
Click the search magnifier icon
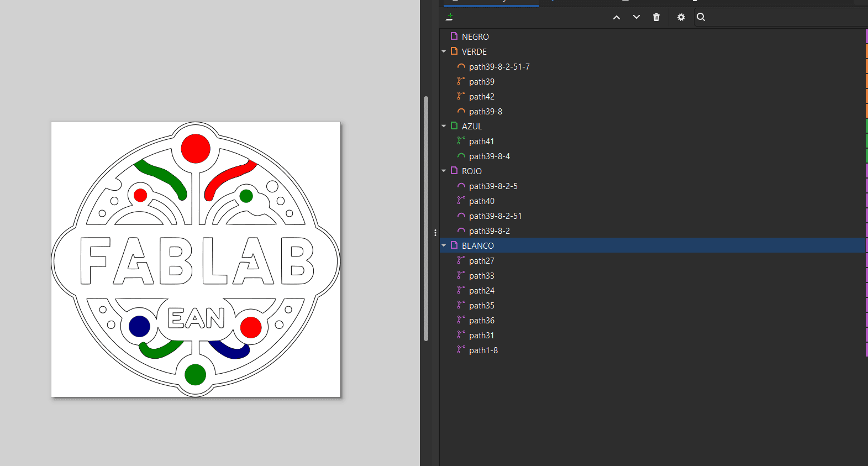(x=701, y=17)
